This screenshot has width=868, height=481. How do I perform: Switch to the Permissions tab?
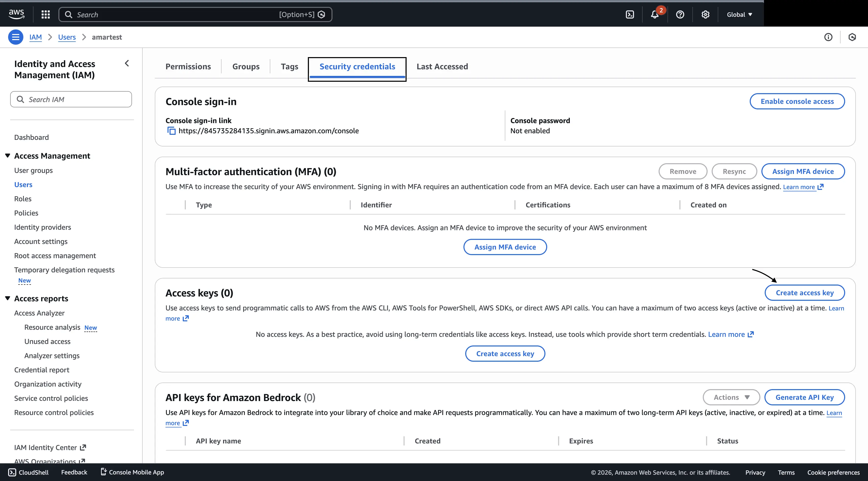(188, 67)
